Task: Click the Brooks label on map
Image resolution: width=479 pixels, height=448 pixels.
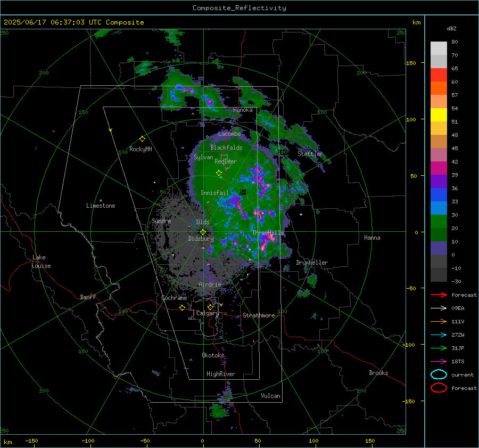Action: point(378,373)
